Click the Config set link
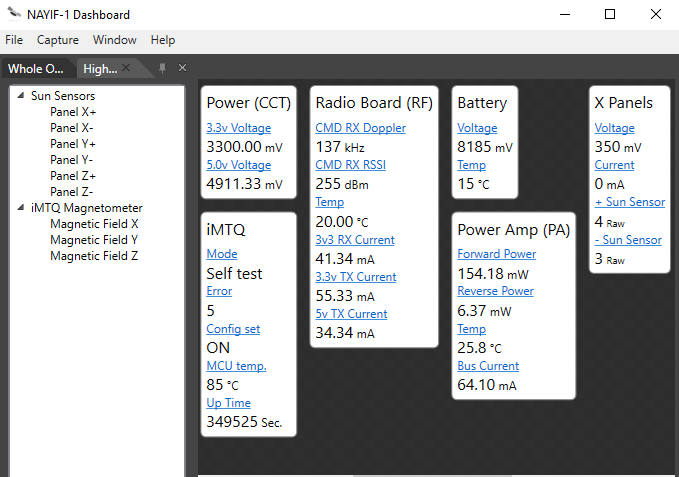 (x=233, y=329)
